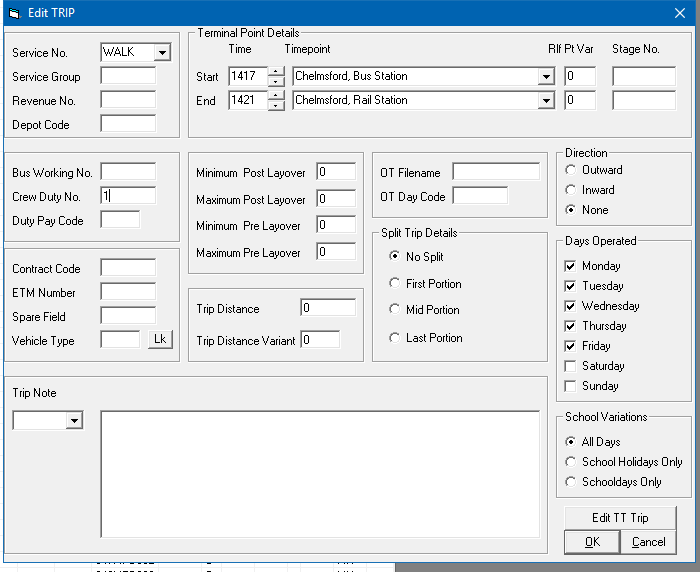Select School Holidays Only variation
The width and height of the screenshot is (700, 572).
point(571,462)
